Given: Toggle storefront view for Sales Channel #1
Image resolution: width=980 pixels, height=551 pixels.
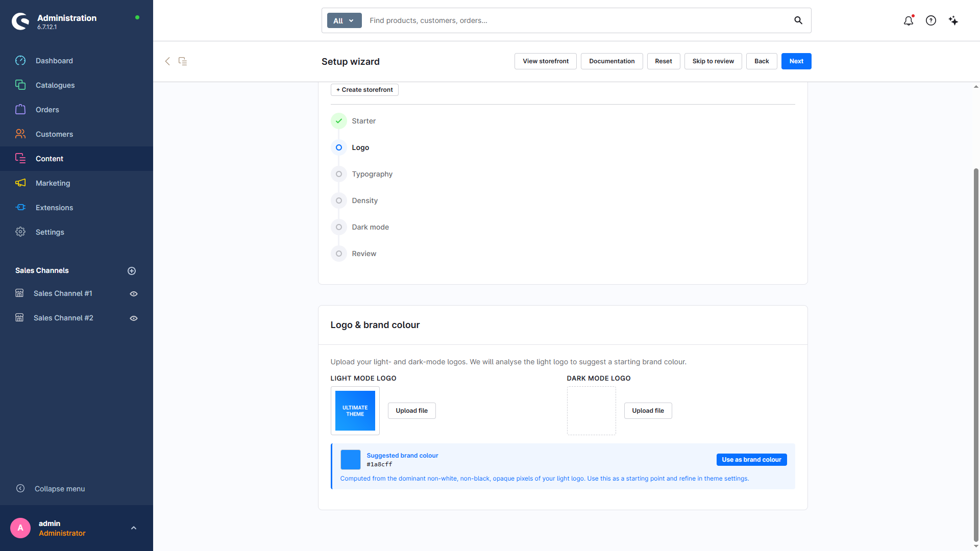Looking at the screenshot, I should coord(134,294).
